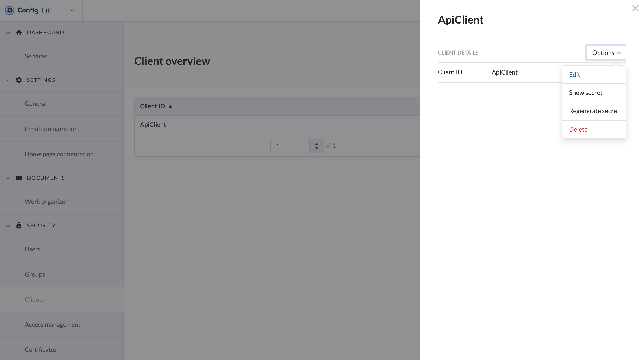The height and width of the screenshot is (360, 644).
Task: Collapse the Dashboard section chevron
Action: click(x=8, y=33)
